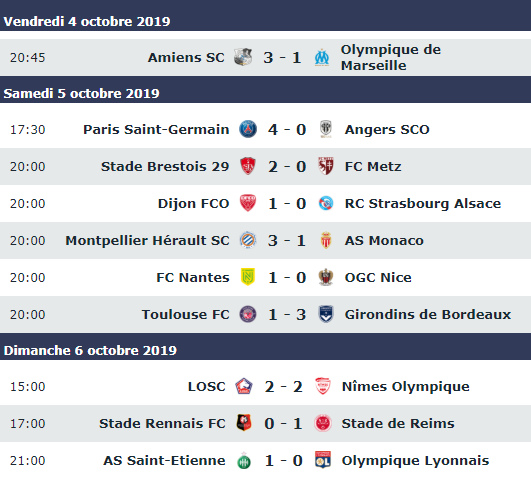Image resolution: width=531 pixels, height=485 pixels.
Task: Select the Stade de Reims team name
Action: [x=398, y=423]
